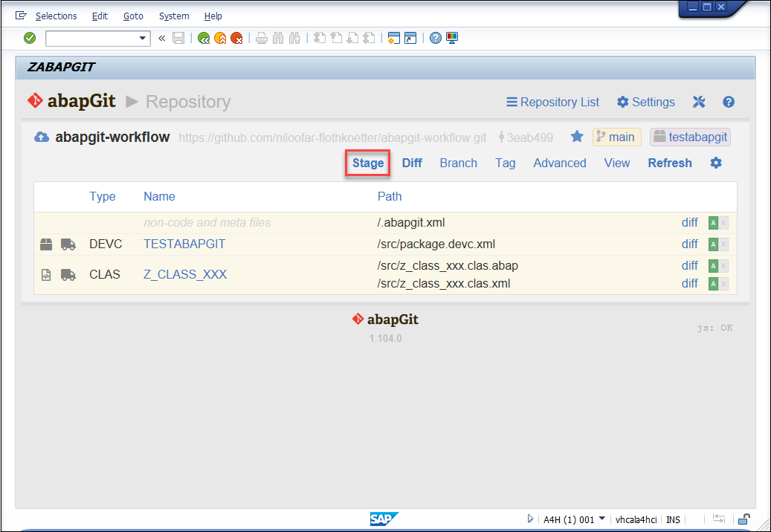Open the View dropdown menu
Viewport: 771px width, 532px height.
point(616,163)
